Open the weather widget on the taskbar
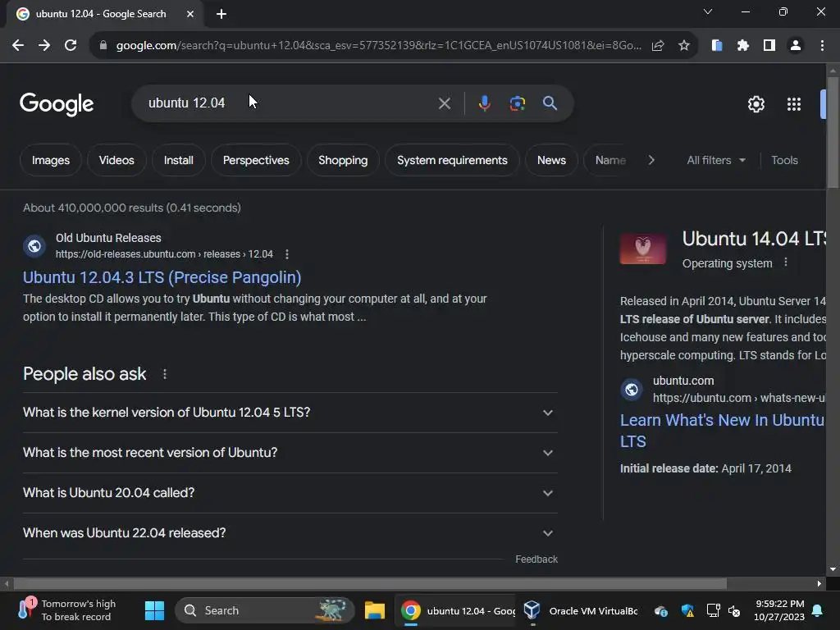The height and width of the screenshot is (630, 840). click(x=67, y=610)
